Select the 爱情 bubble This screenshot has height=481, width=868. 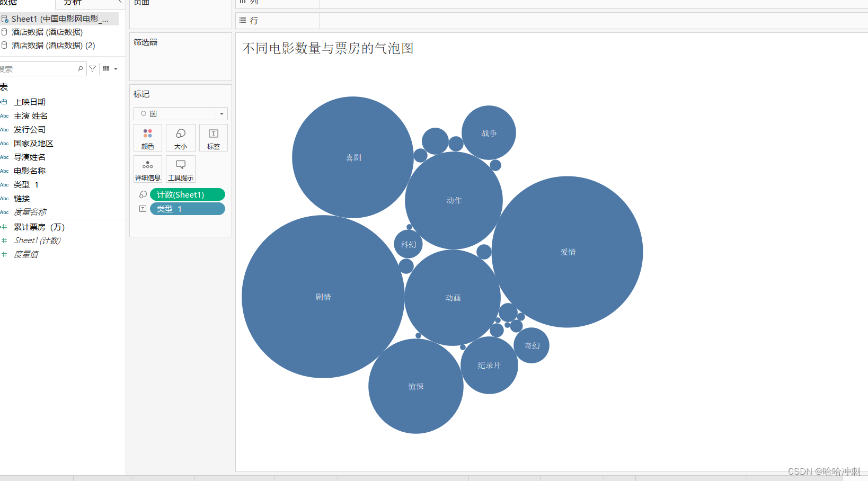click(568, 252)
